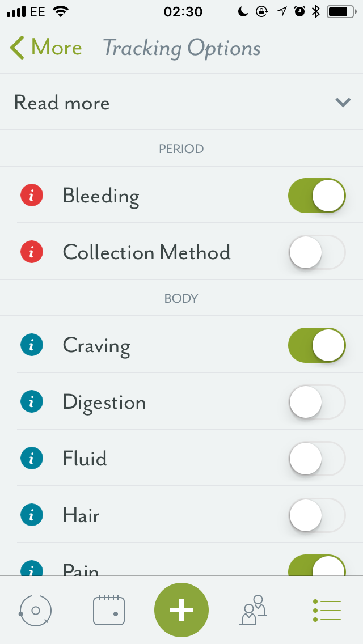Go back to More
363x644 pixels.
coord(47,48)
